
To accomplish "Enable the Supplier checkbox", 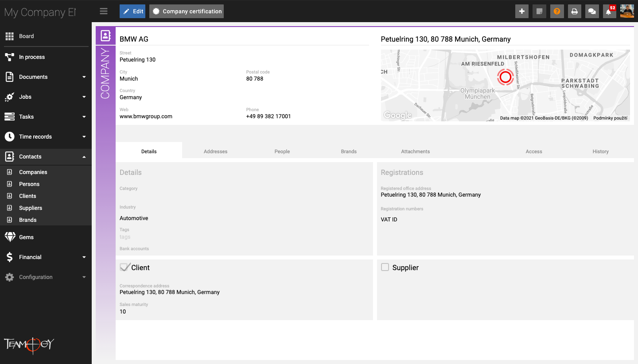I will (x=385, y=267).
